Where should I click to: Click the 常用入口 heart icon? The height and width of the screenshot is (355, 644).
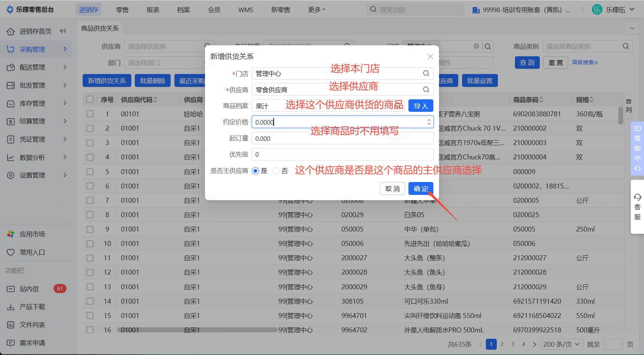pos(11,252)
